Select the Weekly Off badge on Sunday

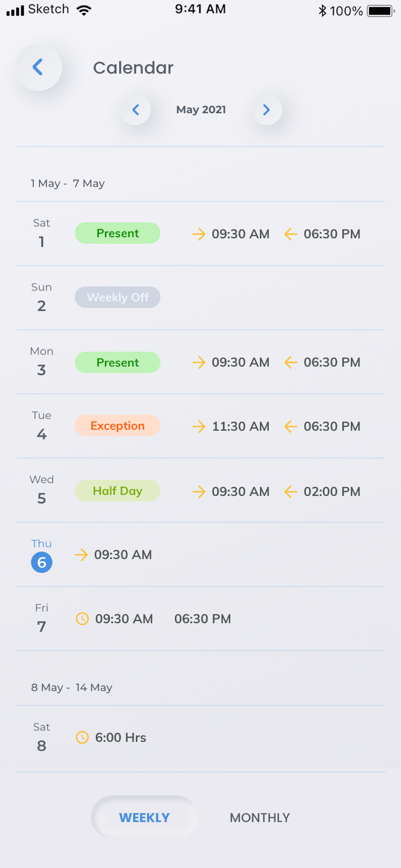point(117,297)
